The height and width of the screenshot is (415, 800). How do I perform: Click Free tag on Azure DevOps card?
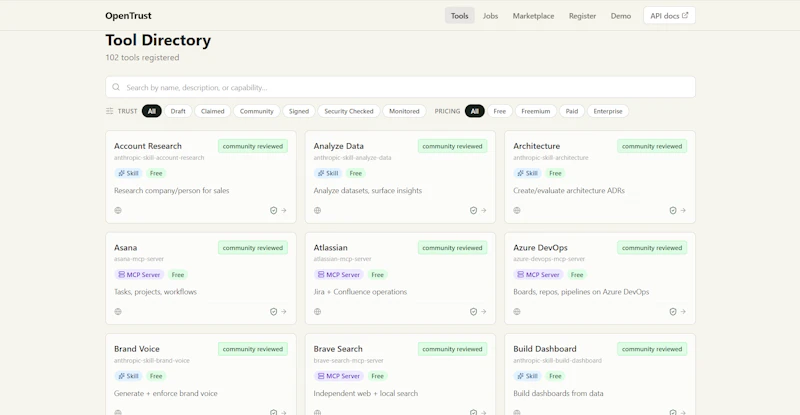coord(577,275)
